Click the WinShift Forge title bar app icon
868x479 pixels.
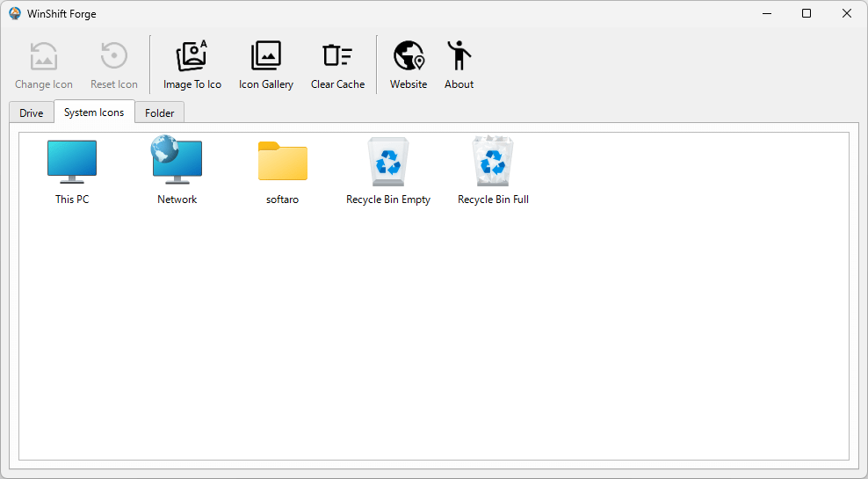coord(15,13)
